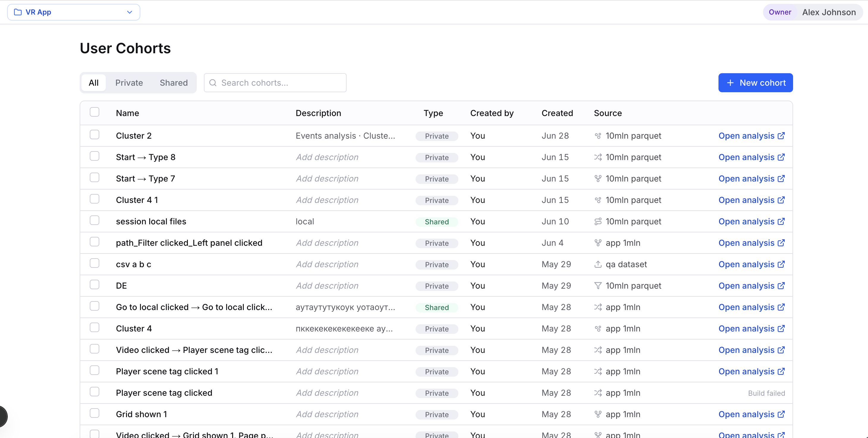Click the Alex Johnson user name
The width and height of the screenshot is (868, 438).
point(829,12)
